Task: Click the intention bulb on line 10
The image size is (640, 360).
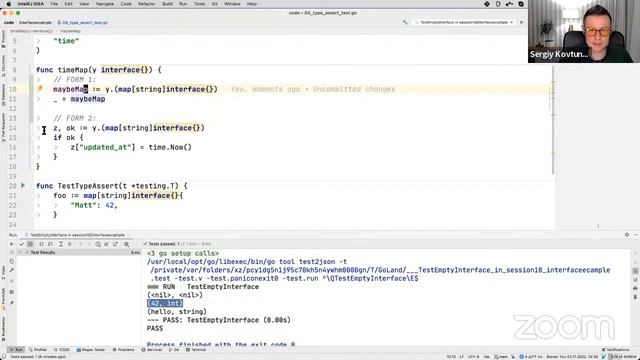Action: click(x=40, y=89)
